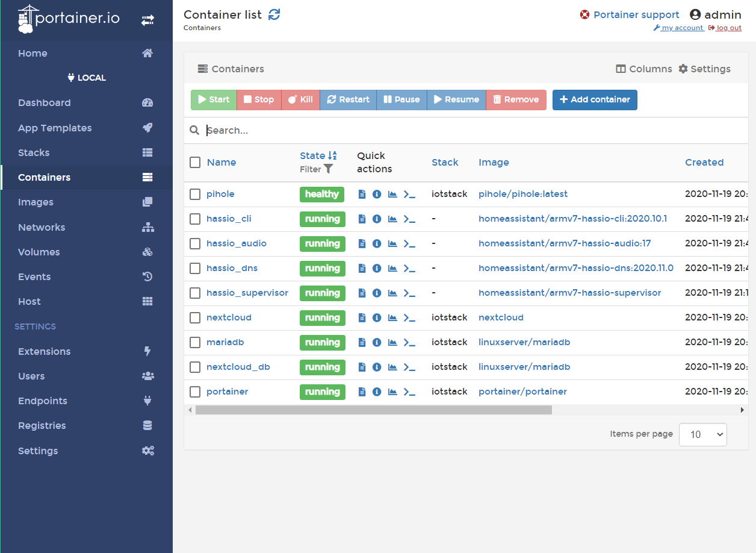Open Items per page dropdown

point(702,434)
